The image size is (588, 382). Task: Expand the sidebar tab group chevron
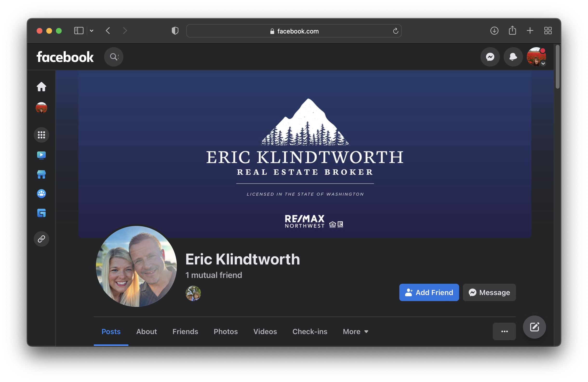coord(92,31)
